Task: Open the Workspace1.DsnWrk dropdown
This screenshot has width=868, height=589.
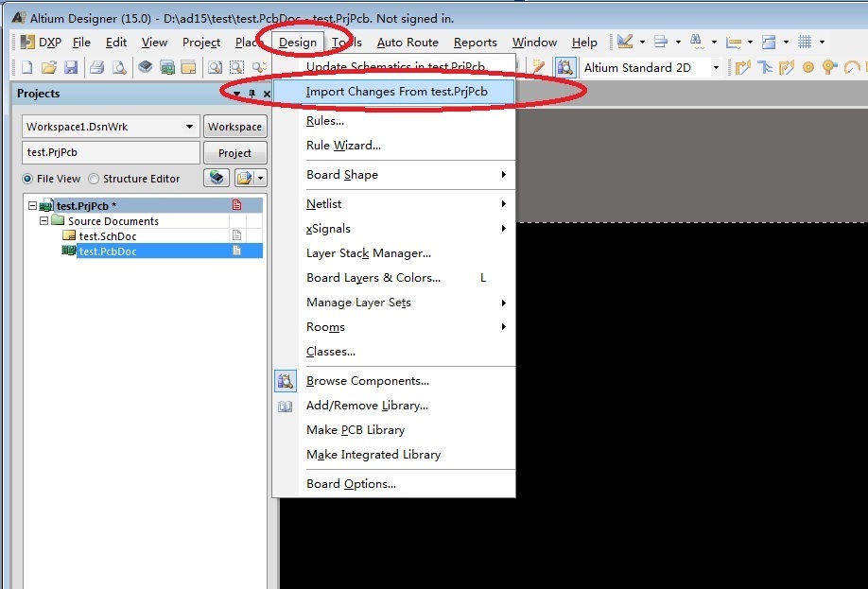Action: point(189,127)
